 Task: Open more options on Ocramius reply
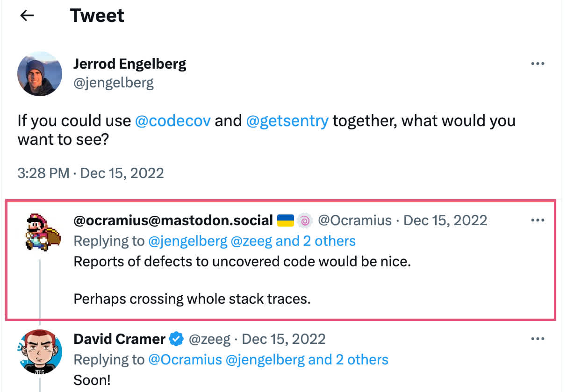[538, 220]
